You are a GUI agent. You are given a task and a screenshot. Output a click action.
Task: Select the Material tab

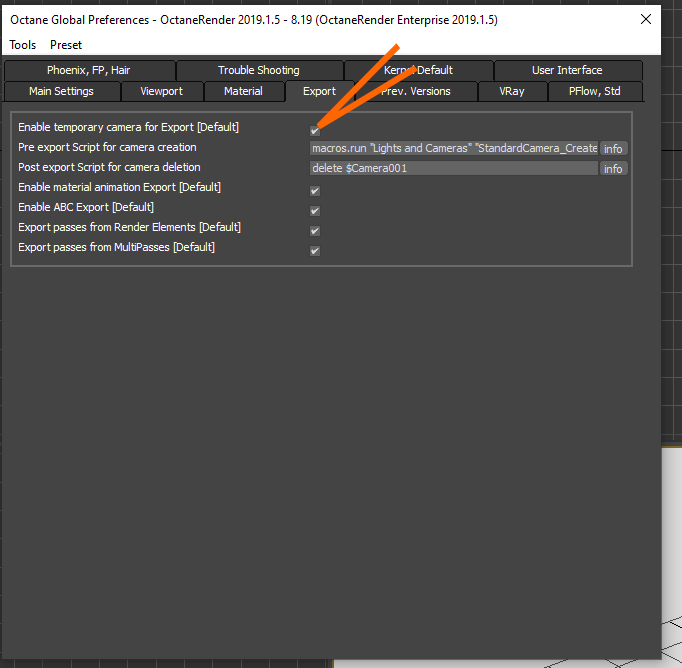pyautogui.click(x=243, y=91)
